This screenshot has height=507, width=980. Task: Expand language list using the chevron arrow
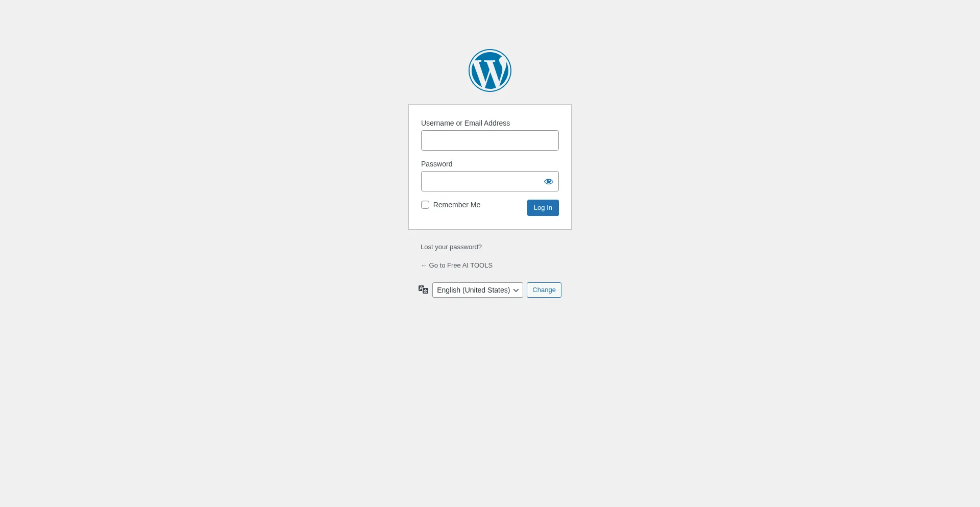(x=516, y=290)
